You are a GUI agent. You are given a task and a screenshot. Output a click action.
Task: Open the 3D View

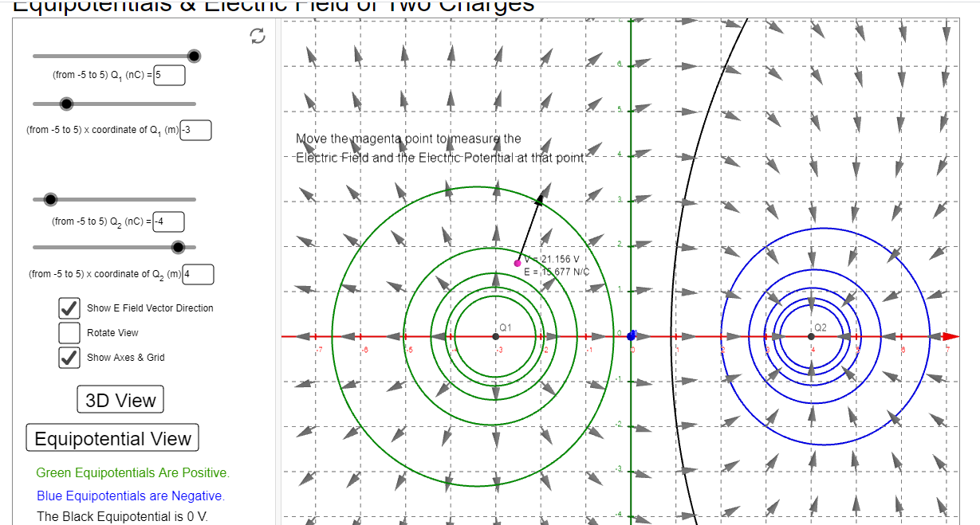point(120,399)
